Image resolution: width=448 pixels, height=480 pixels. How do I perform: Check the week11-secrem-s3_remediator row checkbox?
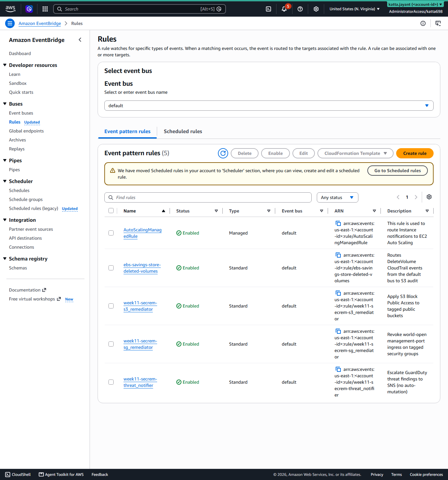(111, 306)
